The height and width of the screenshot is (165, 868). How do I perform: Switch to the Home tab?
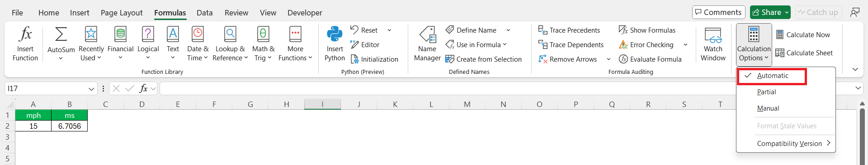click(48, 13)
